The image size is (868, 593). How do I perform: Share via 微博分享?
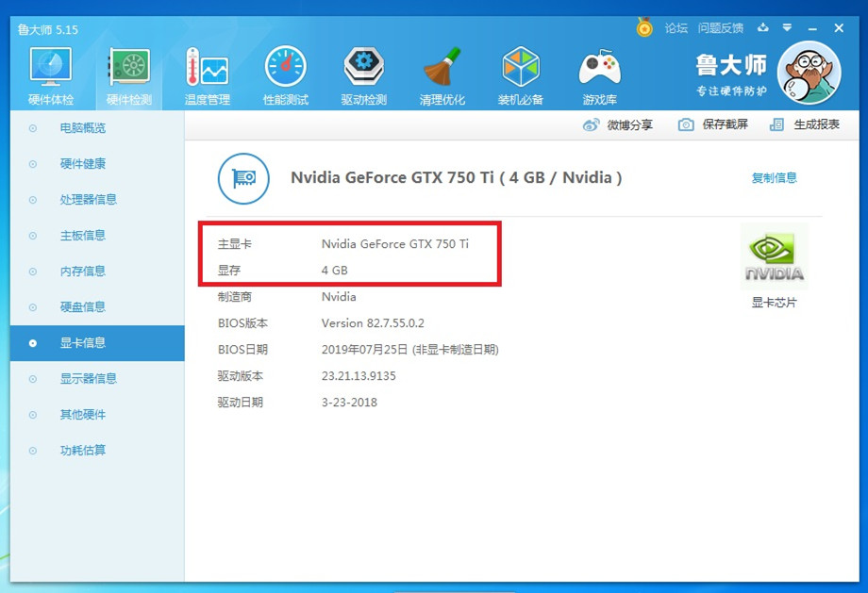(x=618, y=125)
